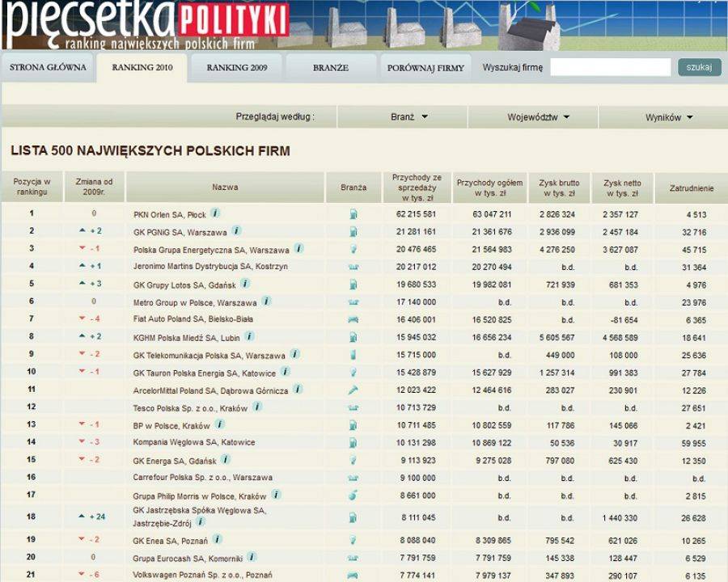Click sales value 62 215 581
The width and height of the screenshot is (728, 582).
[x=417, y=214]
